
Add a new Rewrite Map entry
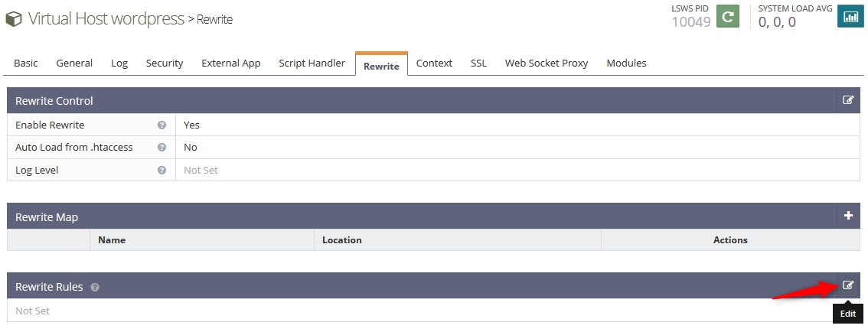pos(848,216)
